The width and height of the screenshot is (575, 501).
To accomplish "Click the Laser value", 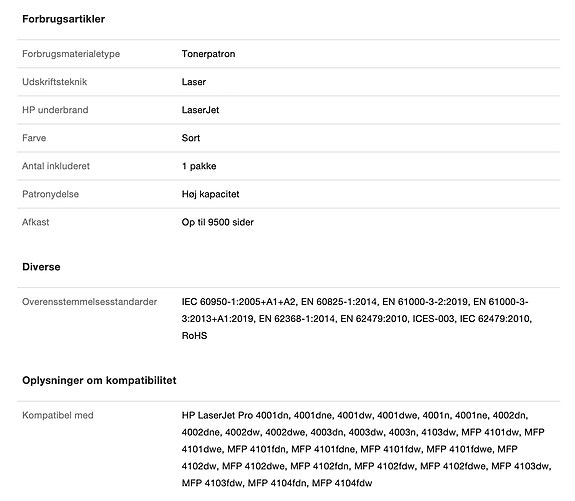I will 194,82.
